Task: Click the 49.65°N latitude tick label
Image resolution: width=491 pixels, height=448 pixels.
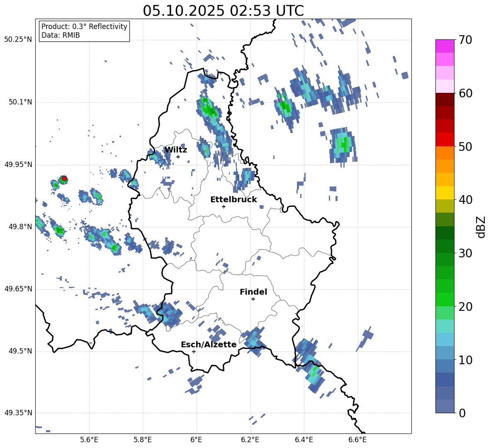Action: [x=18, y=289]
